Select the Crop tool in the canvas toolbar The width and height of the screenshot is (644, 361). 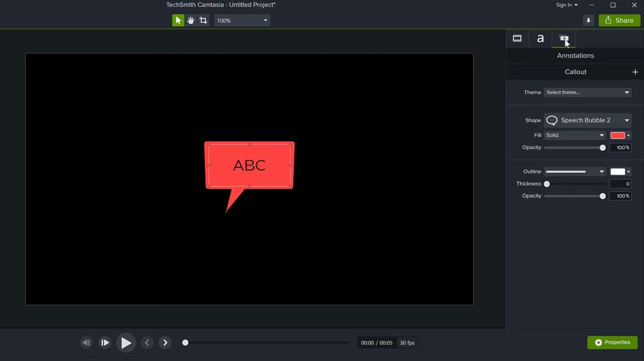pos(203,20)
